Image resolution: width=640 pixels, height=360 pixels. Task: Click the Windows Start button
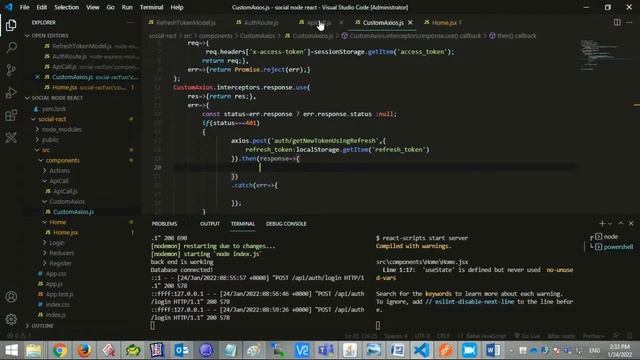click(11, 350)
